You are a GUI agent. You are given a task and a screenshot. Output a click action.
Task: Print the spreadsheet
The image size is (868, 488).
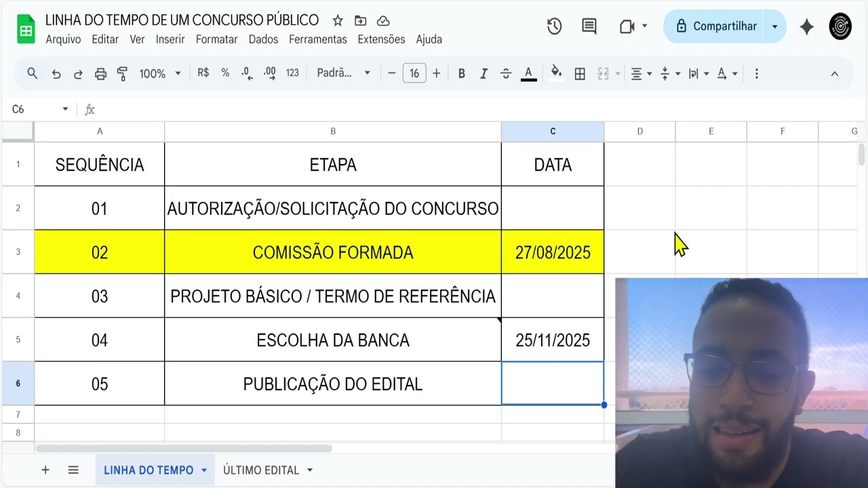(100, 74)
